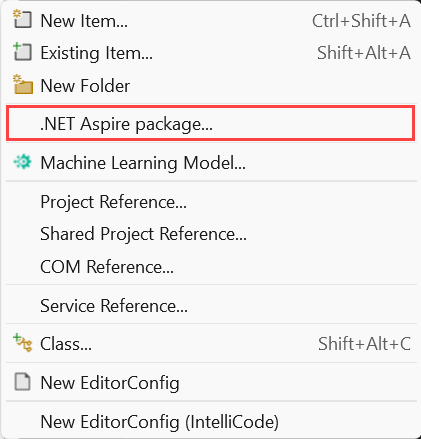Click the New Item sparkle-page icon
The image size is (421, 439).
pyautogui.click(x=23, y=20)
